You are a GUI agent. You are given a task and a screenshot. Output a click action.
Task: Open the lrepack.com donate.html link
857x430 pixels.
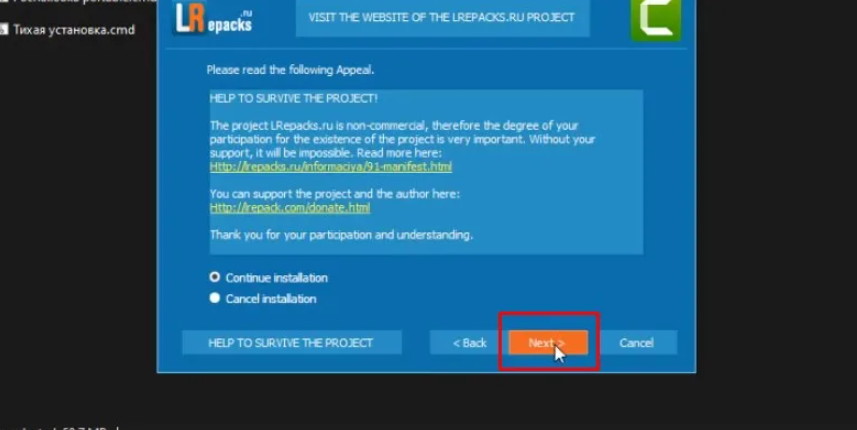click(290, 208)
